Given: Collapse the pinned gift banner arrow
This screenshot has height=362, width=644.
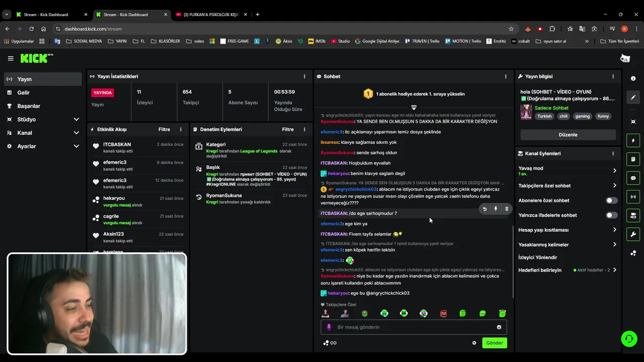Looking at the screenshot, I should [x=414, y=107].
